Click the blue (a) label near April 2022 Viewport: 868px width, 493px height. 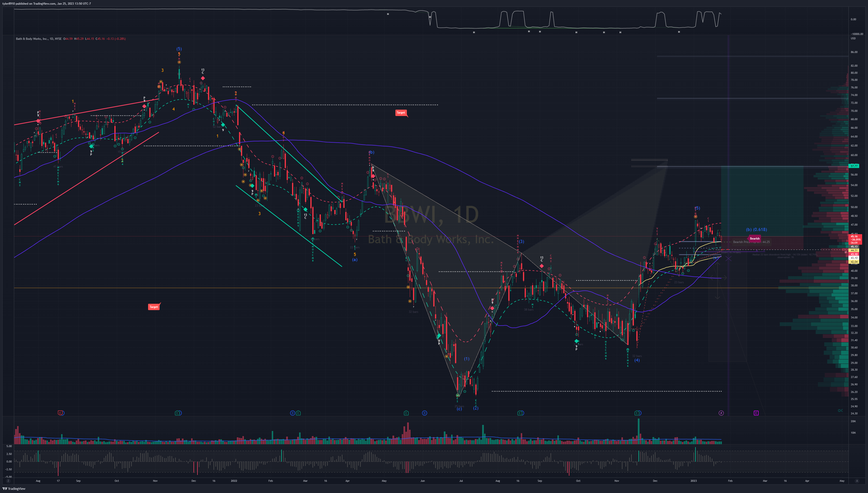tap(355, 260)
